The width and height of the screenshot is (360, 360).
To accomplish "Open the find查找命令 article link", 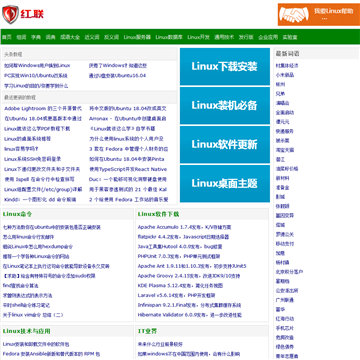I will [20, 286].
